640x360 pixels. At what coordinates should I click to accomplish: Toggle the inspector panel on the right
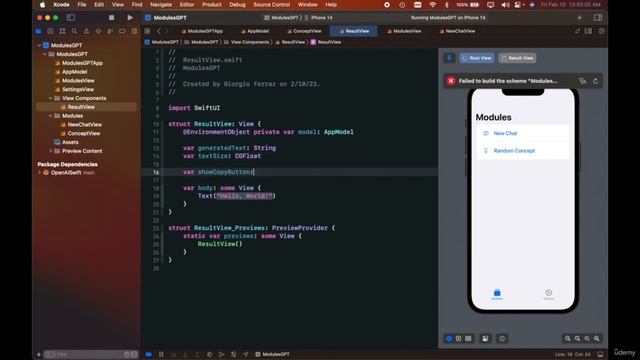pyautogui.click(x=598, y=18)
